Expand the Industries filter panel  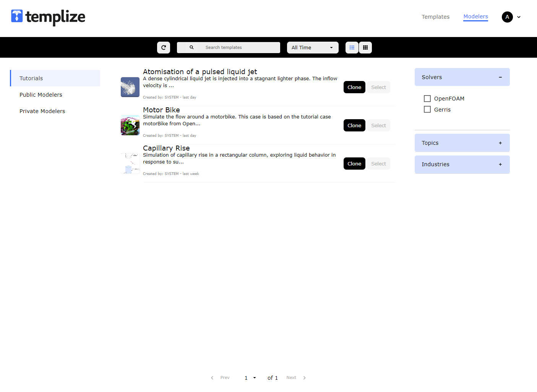tap(462, 164)
